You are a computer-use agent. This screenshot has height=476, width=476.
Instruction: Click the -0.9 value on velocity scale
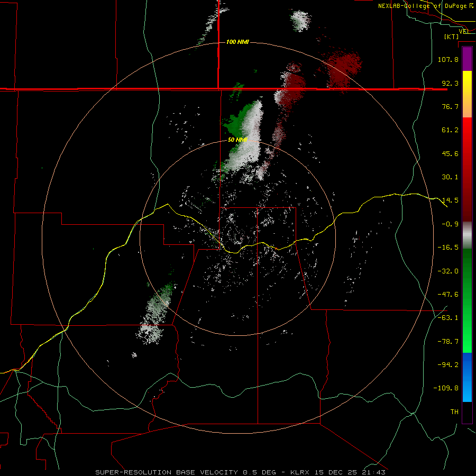pos(450,224)
